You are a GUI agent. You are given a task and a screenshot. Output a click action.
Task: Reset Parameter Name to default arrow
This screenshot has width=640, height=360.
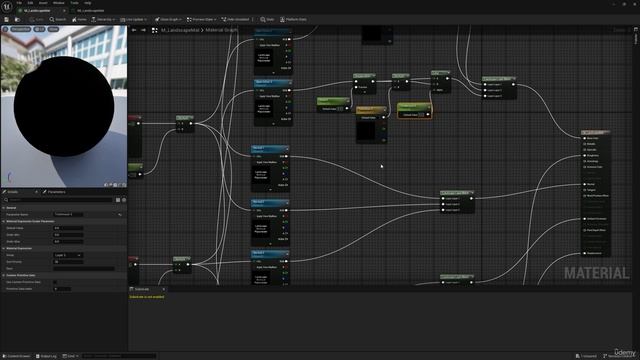[x=120, y=215]
